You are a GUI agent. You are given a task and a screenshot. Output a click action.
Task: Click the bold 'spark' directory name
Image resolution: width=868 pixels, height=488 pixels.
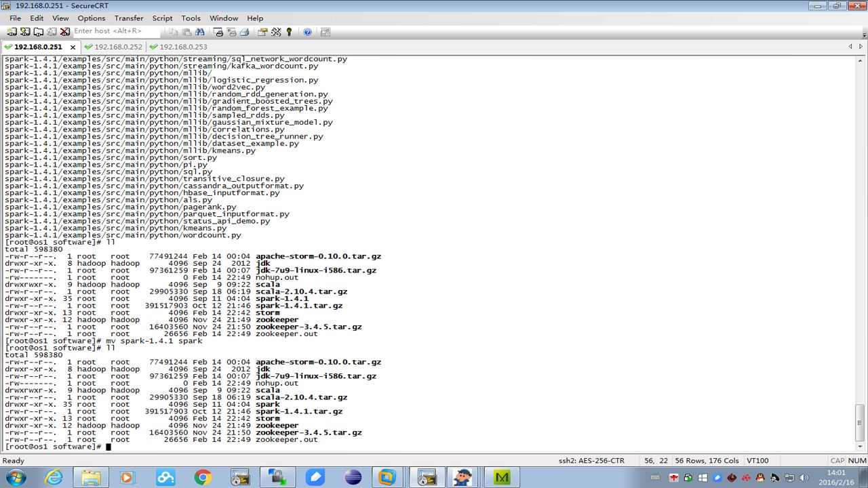[x=268, y=405]
